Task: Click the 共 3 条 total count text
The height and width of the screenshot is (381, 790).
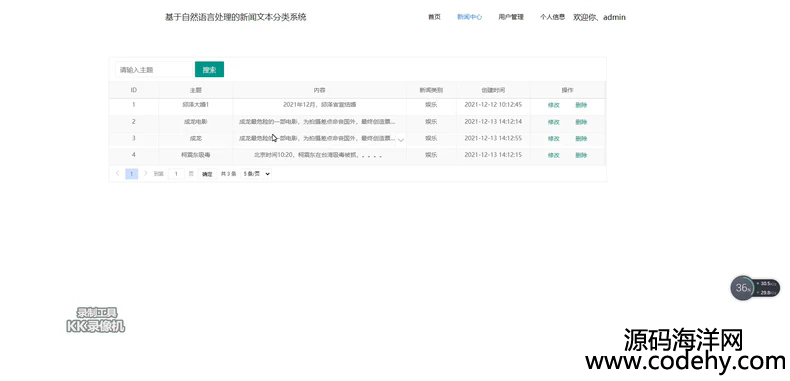Action: [x=228, y=174]
